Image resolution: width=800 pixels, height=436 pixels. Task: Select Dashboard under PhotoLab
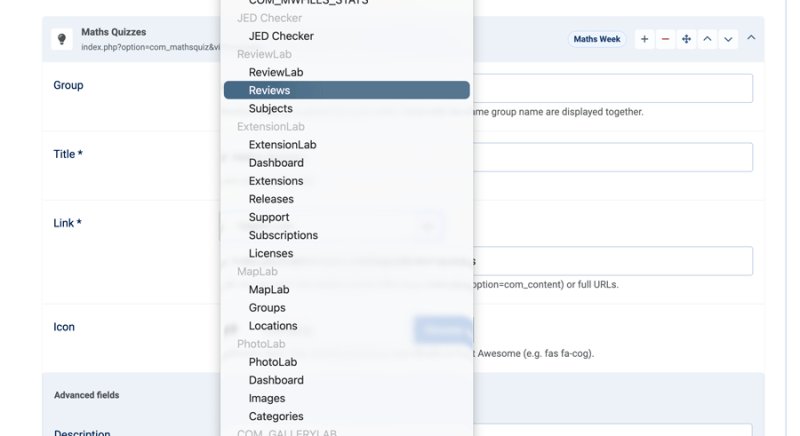point(346,380)
